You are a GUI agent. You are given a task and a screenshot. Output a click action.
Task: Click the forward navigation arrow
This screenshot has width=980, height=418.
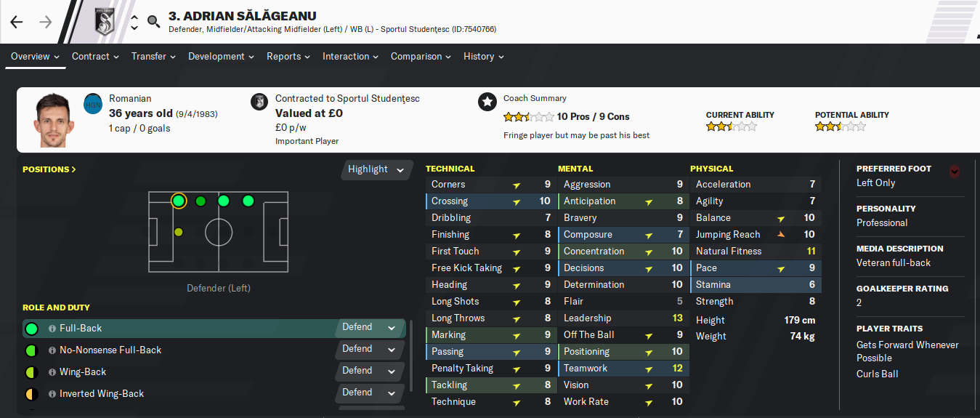pyautogui.click(x=46, y=22)
